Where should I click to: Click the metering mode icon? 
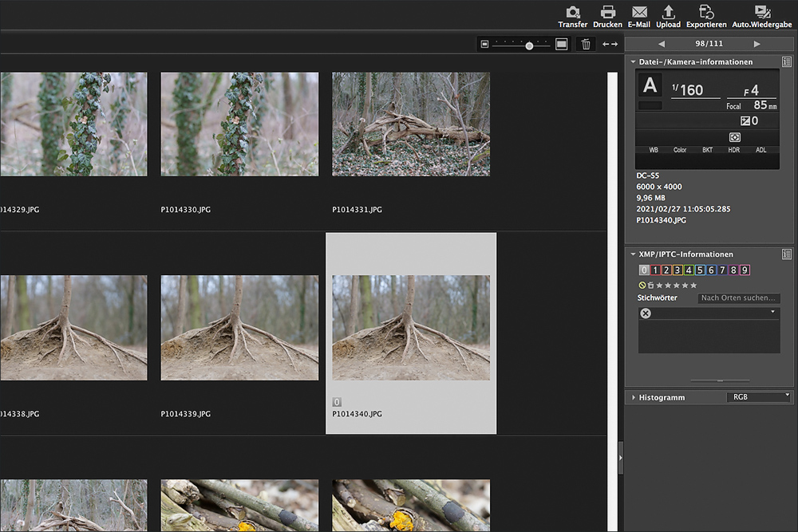point(735,137)
